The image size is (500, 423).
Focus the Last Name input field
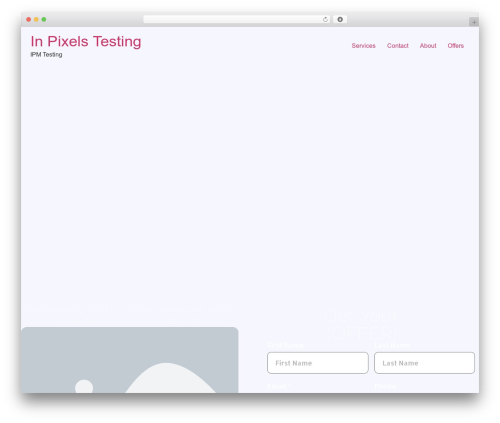click(x=424, y=363)
